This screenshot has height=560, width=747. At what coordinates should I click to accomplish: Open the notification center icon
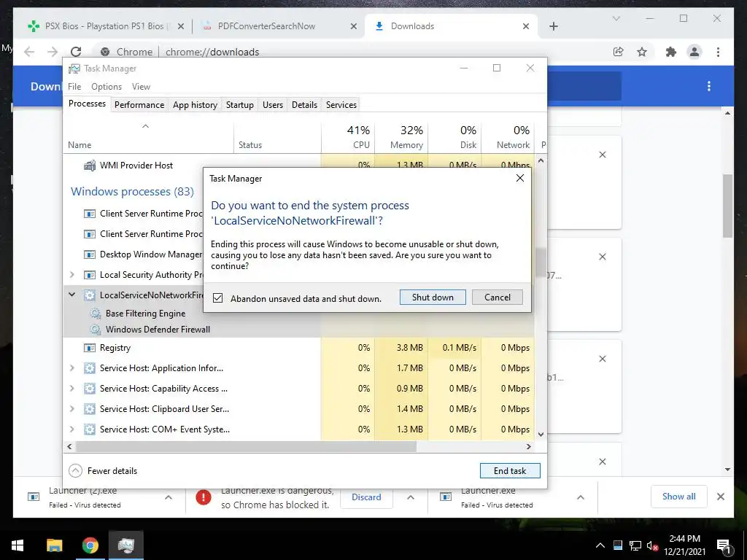723,546
